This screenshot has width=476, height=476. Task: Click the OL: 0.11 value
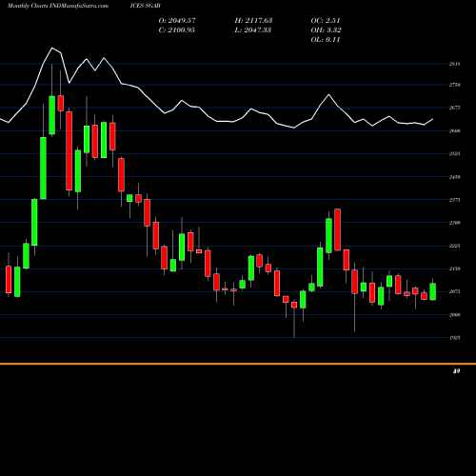point(326,40)
